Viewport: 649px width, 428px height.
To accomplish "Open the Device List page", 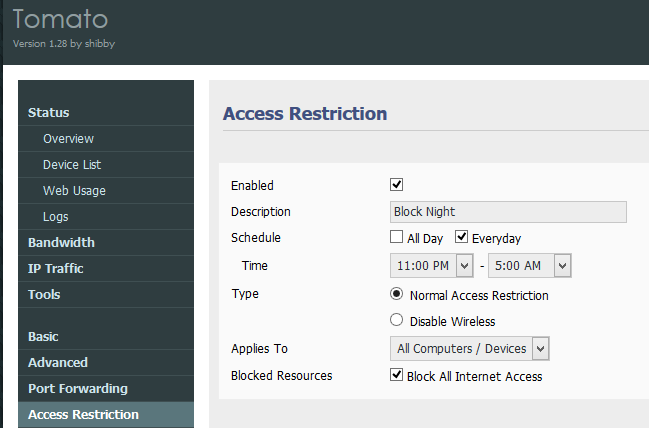I will [72, 165].
